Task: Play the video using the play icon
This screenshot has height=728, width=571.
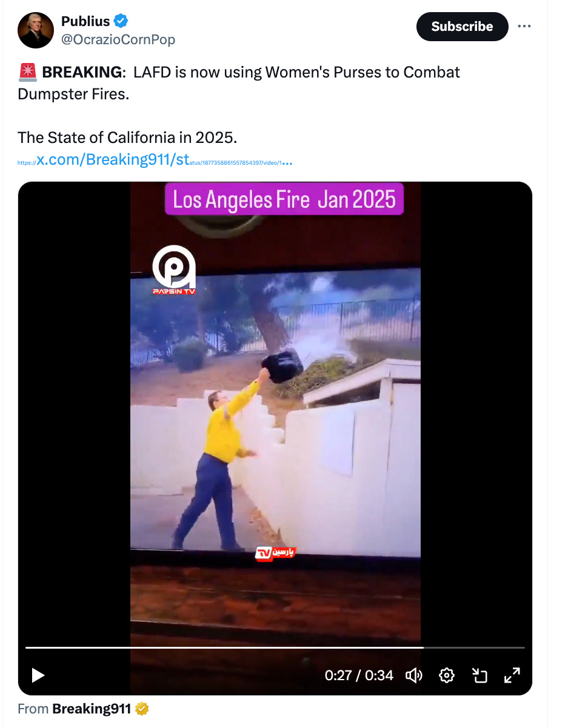Action: (x=38, y=675)
